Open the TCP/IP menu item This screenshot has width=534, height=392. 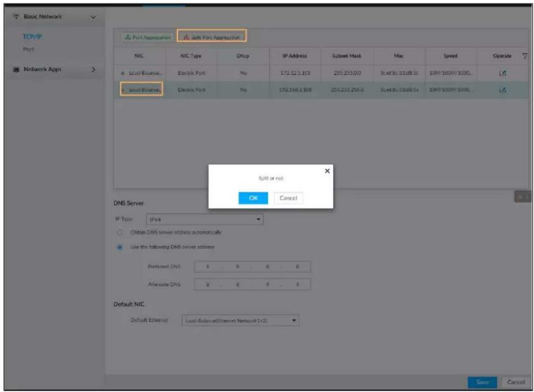click(x=33, y=36)
